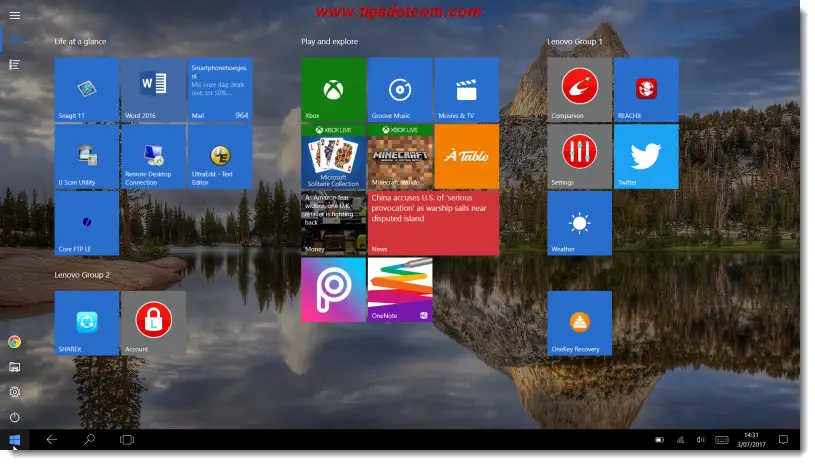Open the UltraEdit Text Editor tile
815x465 pixels.
tap(220, 156)
